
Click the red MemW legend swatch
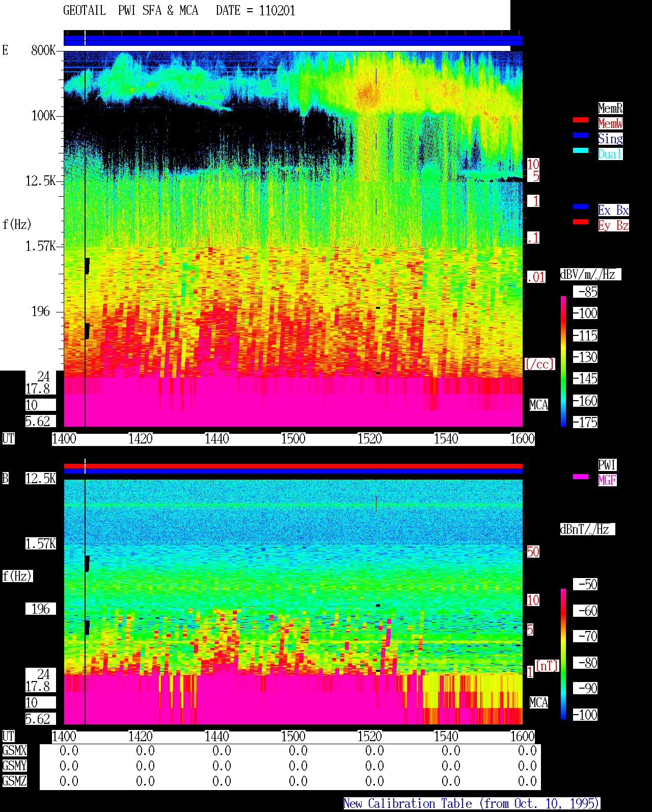tap(581, 120)
